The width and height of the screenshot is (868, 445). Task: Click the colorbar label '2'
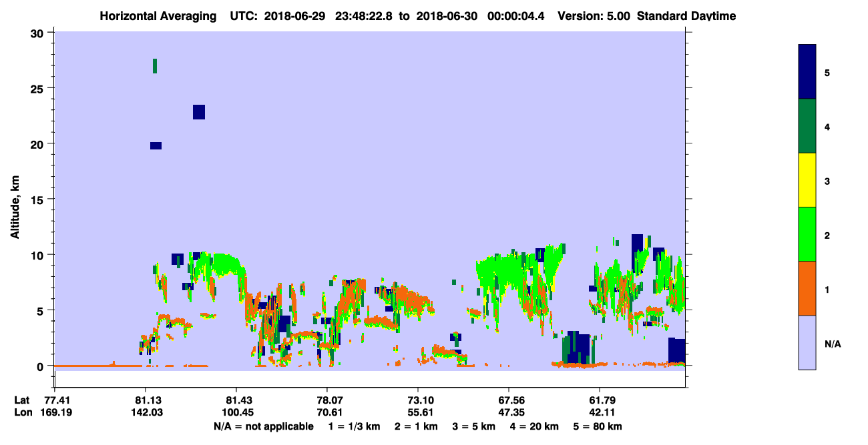827,235
